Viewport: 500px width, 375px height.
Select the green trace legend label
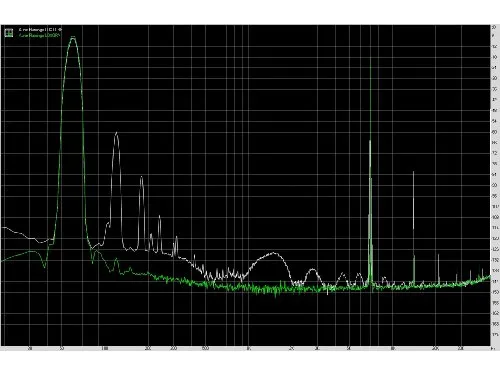[39, 35]
